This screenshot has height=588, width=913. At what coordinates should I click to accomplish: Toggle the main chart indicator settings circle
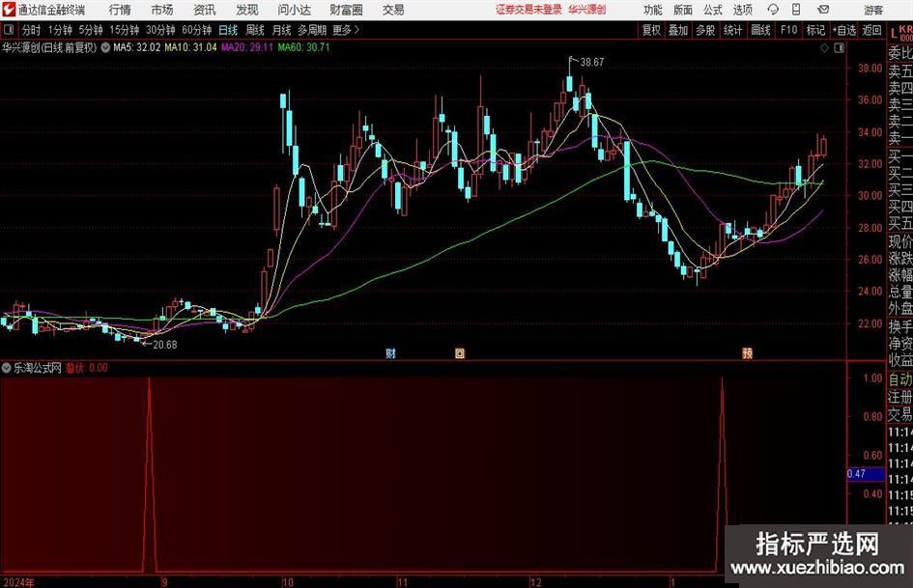click(105, 46)
